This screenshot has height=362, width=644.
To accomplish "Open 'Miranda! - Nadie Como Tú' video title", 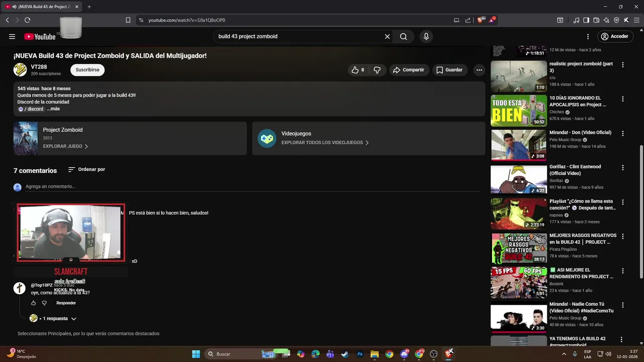I will click(581, 307).
